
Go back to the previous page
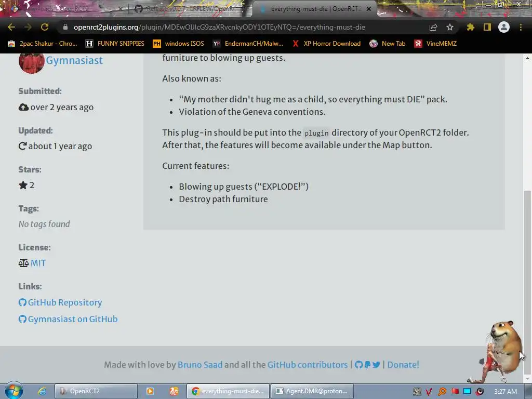tap(11, 27)
